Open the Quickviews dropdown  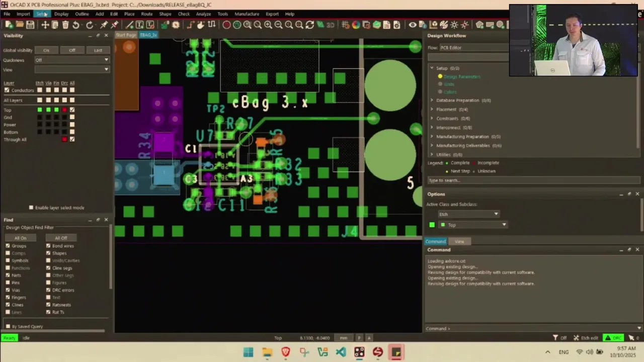(x=71, y=60)
